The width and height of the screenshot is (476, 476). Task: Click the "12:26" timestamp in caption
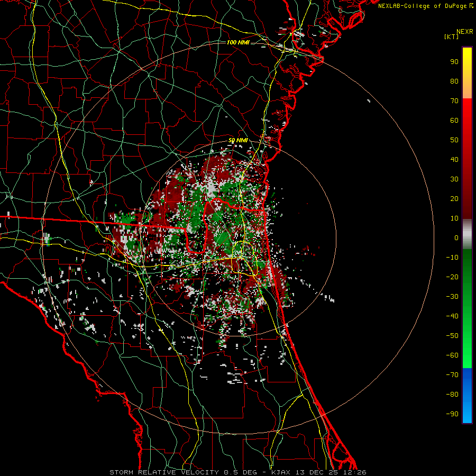355,472
